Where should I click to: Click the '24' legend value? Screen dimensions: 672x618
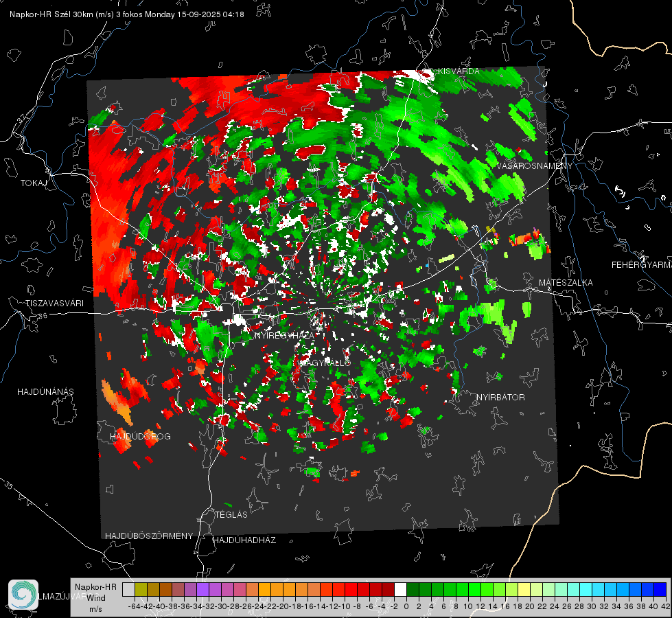(555, 606)
